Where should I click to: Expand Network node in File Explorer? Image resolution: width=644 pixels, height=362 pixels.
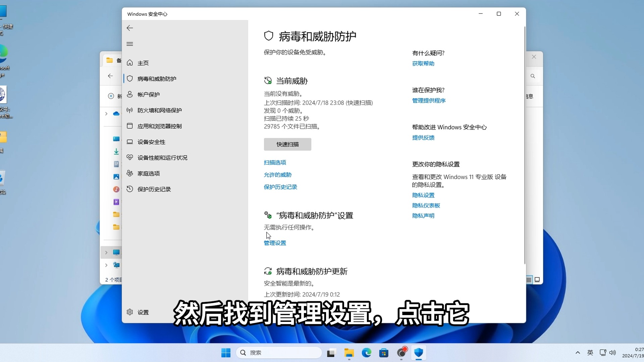click(x=106, y=265)
